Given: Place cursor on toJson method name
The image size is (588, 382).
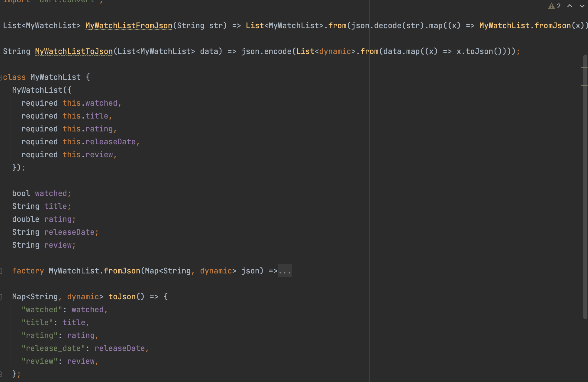Looking at the screenshot, I should point(122,297).
